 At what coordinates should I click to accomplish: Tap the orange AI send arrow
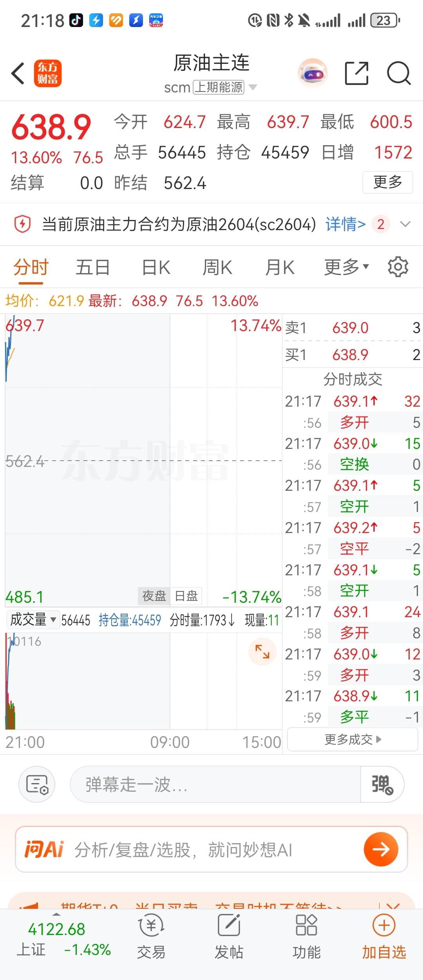(381, 850)
